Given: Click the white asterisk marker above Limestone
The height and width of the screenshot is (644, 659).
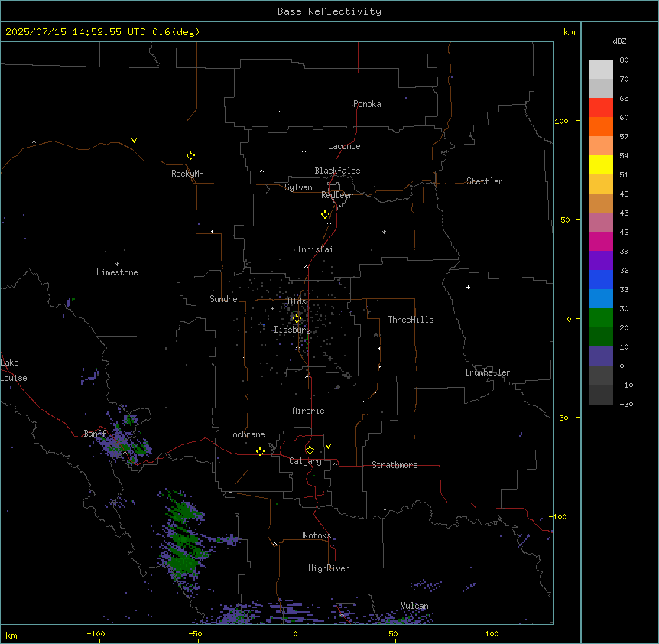Looking at the screenshot, I should click(117, 265).
